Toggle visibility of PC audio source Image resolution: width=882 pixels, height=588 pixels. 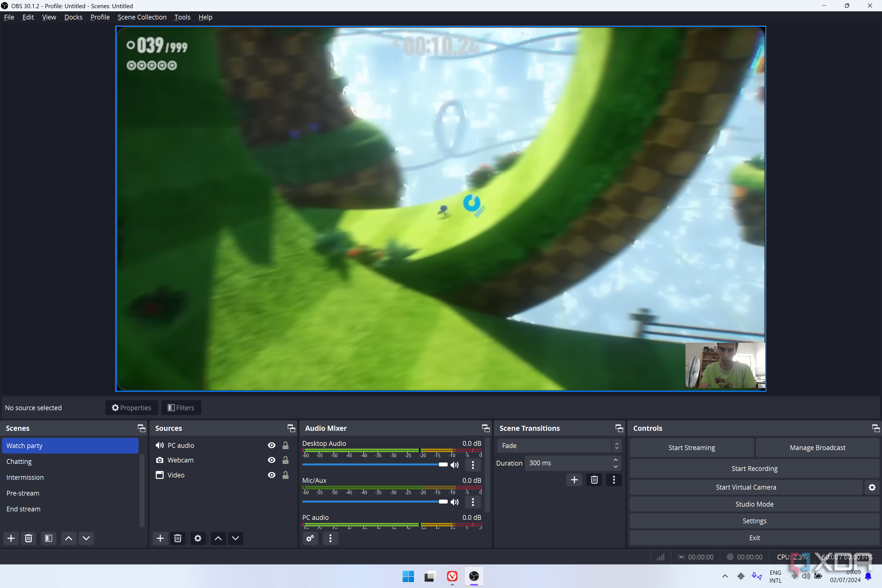(271, 445)
